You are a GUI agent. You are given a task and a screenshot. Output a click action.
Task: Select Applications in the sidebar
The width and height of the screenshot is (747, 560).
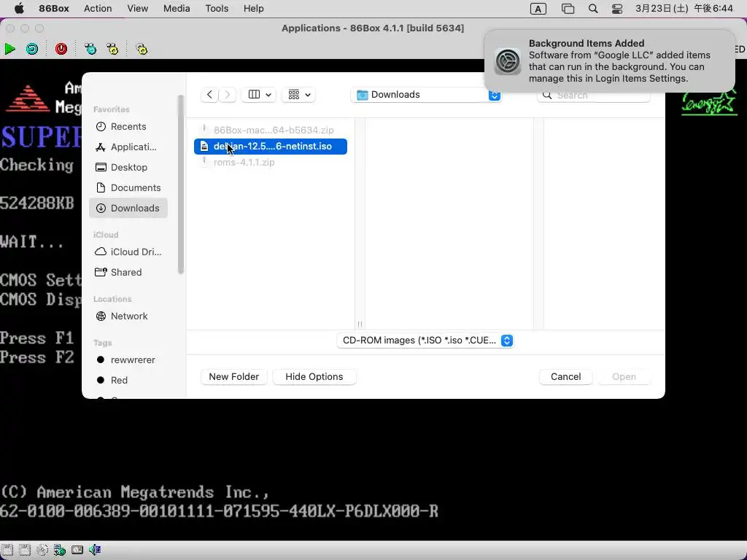pos(128,147)
